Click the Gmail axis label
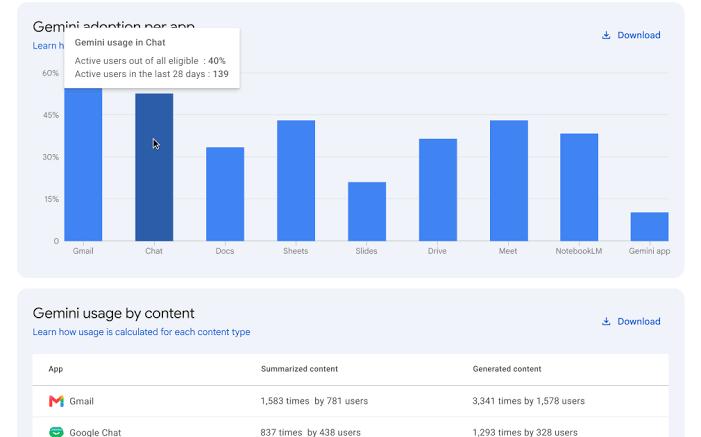 point(83,251)
